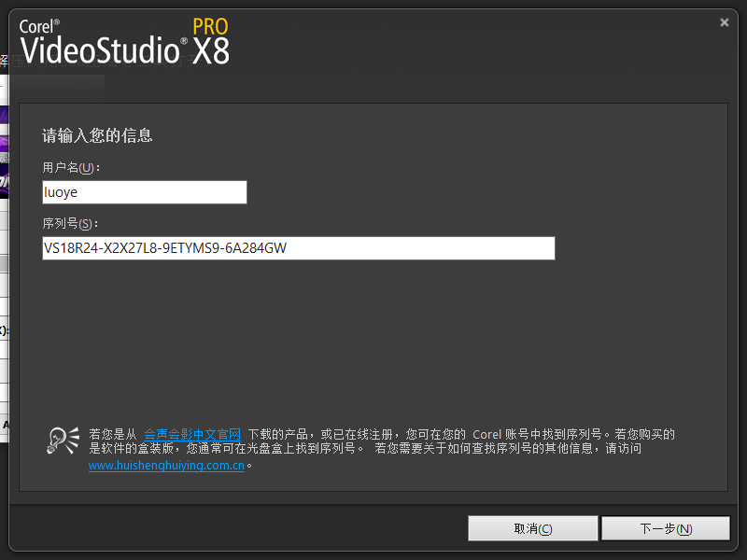Click the 序列号(S) label
The image size is (747, 560).
70,223
